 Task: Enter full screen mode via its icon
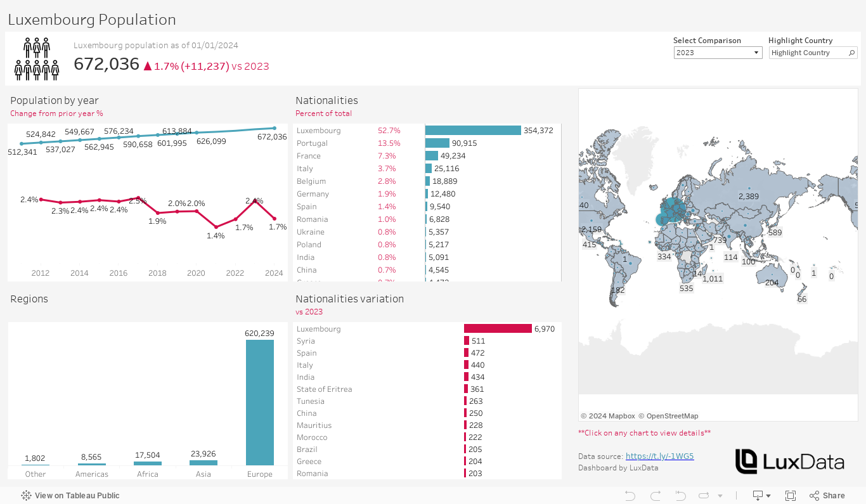tap(791, 496)
